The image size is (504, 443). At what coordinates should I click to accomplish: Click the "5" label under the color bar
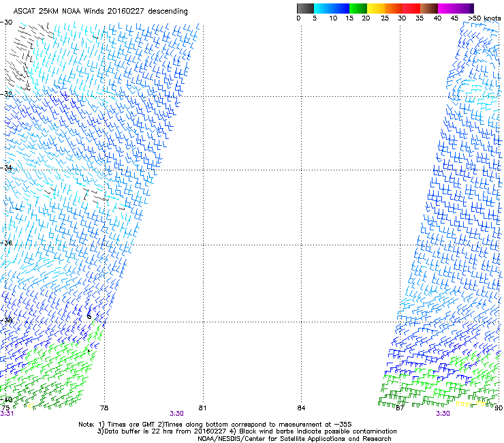tap(315, 18)
